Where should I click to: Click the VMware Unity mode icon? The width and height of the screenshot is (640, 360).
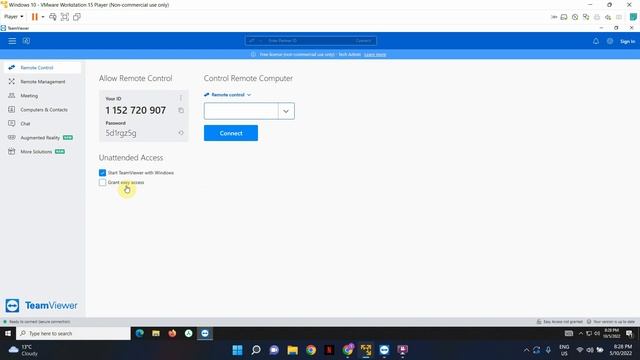click(x=77, y=17)
